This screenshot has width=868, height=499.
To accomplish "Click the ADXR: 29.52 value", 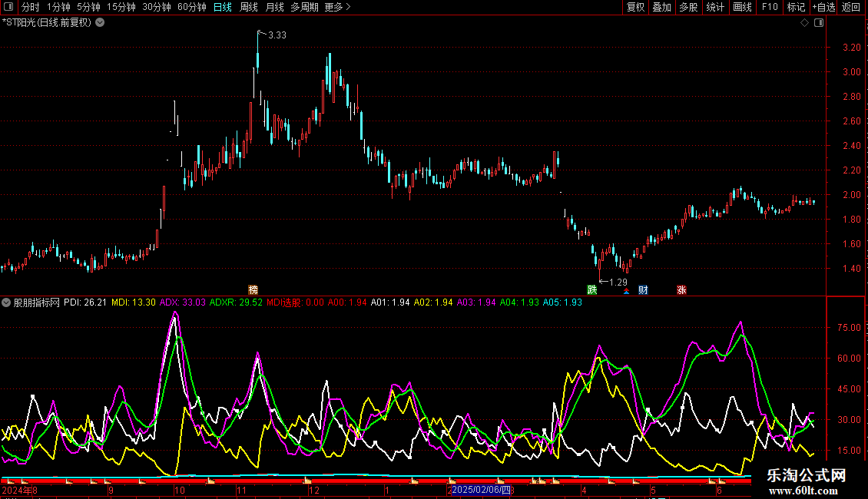I will (236, 302).
